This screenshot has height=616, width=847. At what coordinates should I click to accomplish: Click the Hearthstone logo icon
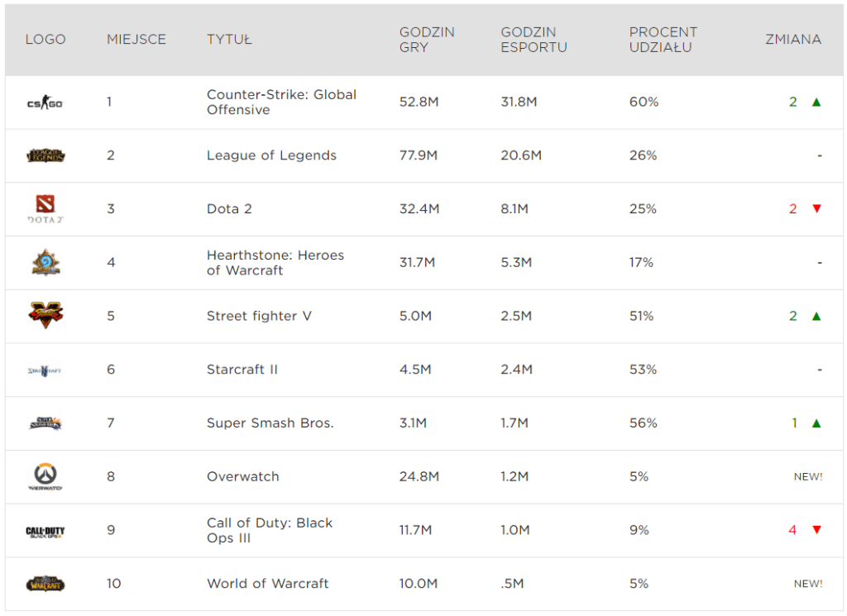(x=45, y=262)
